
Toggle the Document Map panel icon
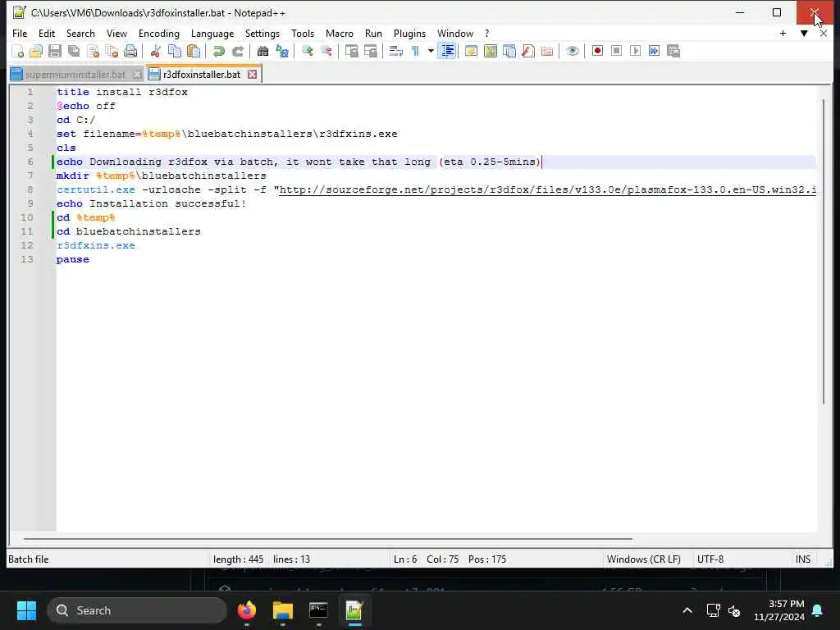click(491, 51)
